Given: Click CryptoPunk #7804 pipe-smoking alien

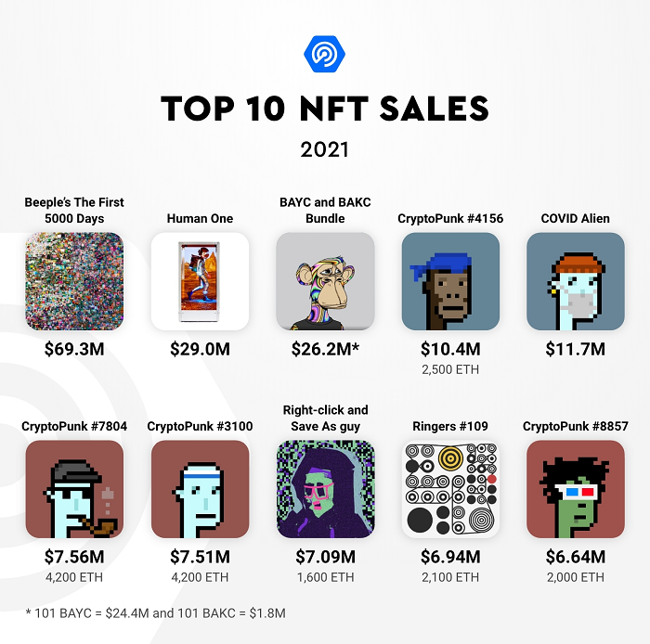Looking at the screenshot, I should click(74, 489).
